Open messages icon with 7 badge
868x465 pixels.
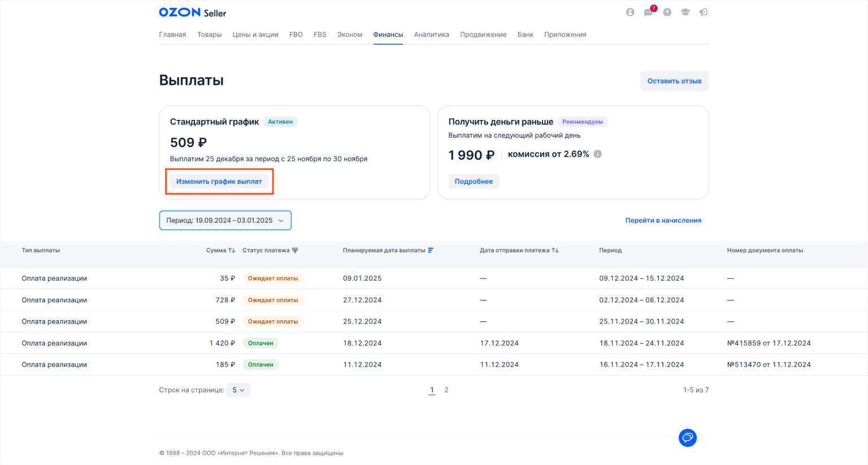[x=649, y=12]
